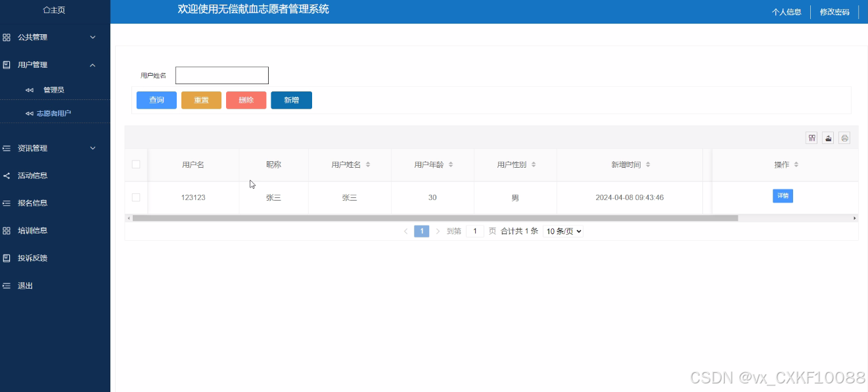Tick the checkbox for row 123123

pos(136,197)
